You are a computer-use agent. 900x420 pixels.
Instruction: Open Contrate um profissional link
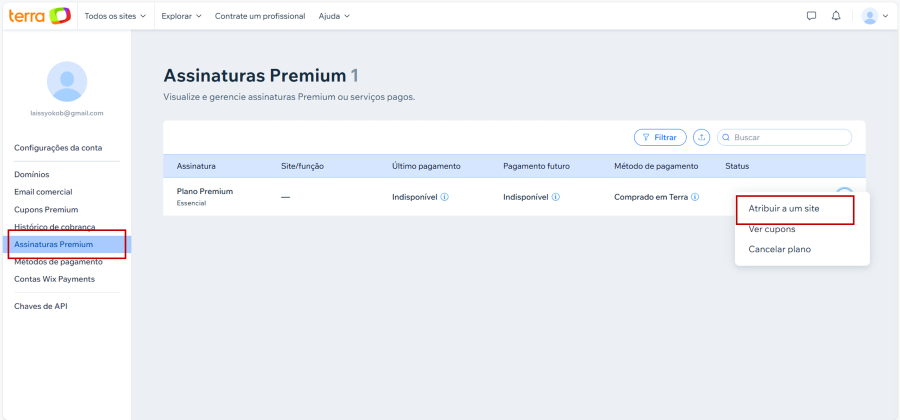(x=260, y=16)
